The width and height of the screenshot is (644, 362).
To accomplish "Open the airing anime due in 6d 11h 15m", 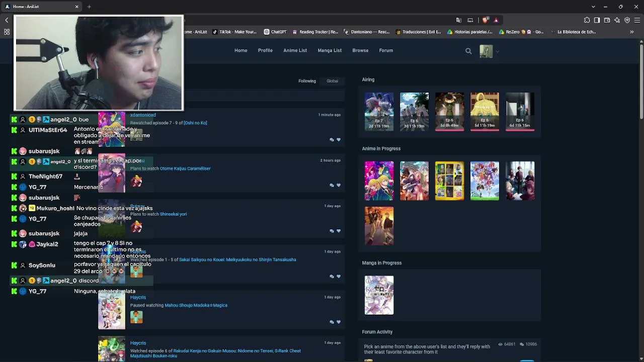I will [520, 112].
